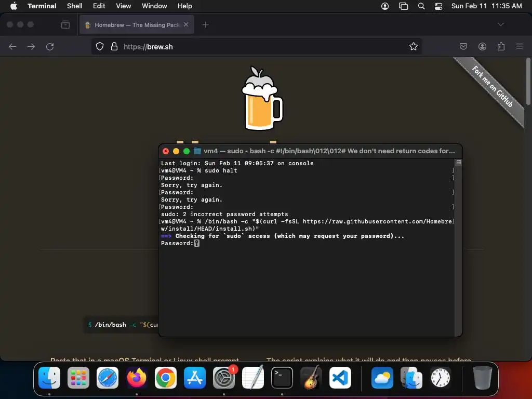
Task: Select the Homebrew tab in Firefox
Action: coord(137,24)
